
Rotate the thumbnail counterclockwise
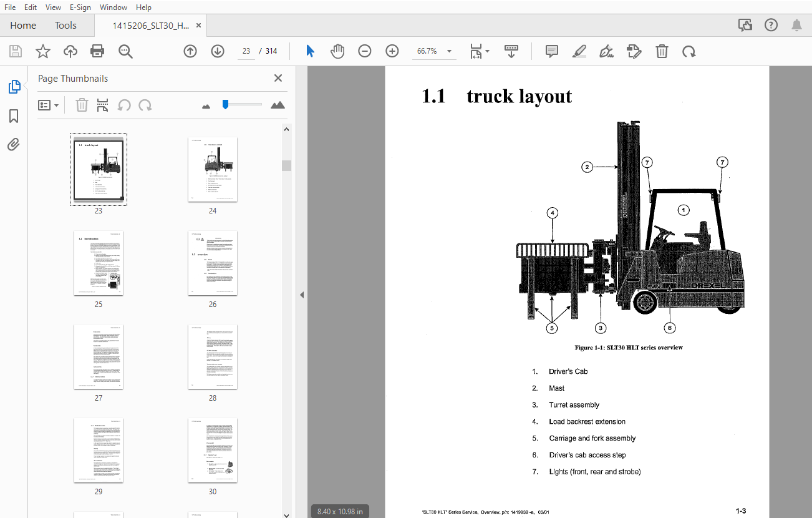pos(124,105)
